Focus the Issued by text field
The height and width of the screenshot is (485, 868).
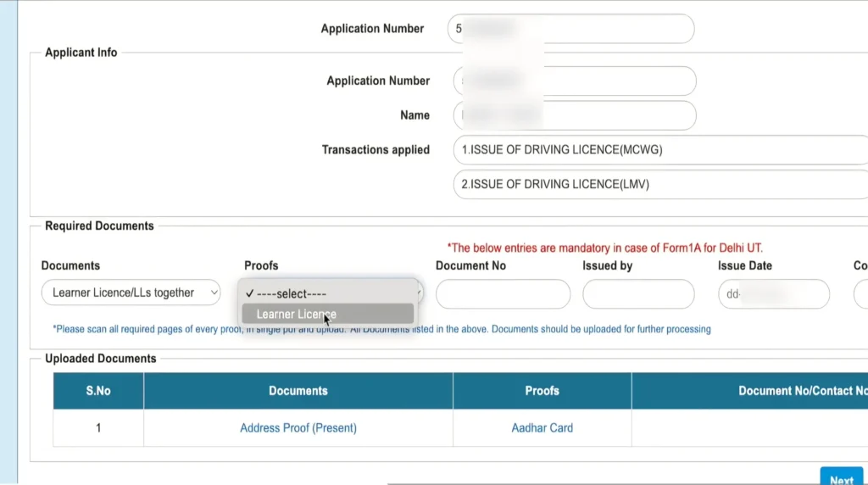click(x=637, y=294)
